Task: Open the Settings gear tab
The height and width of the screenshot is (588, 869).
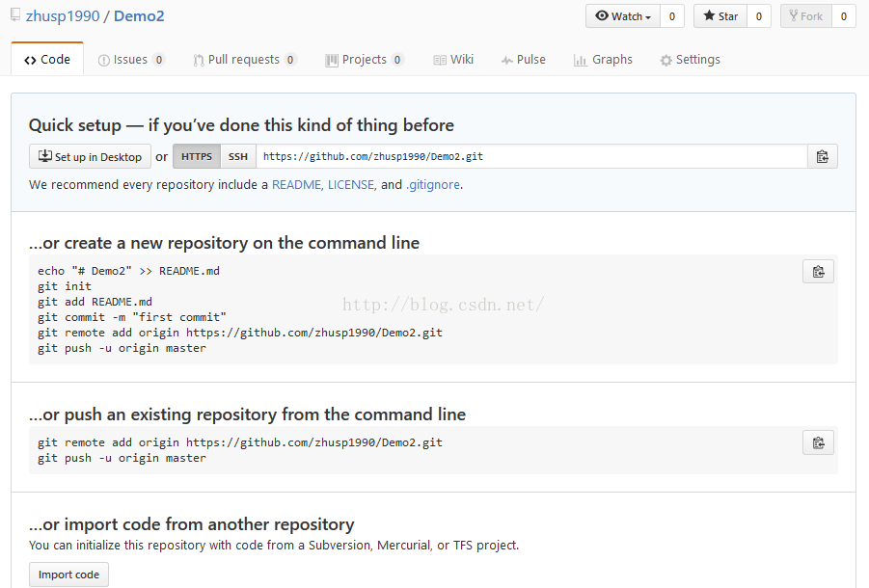Action: tap(690, 59)
